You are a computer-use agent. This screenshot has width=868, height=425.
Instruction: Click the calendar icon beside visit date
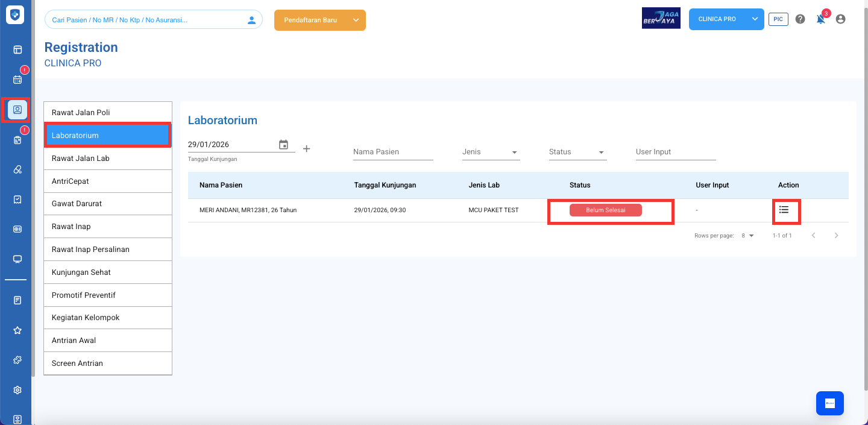click(283, 145)
